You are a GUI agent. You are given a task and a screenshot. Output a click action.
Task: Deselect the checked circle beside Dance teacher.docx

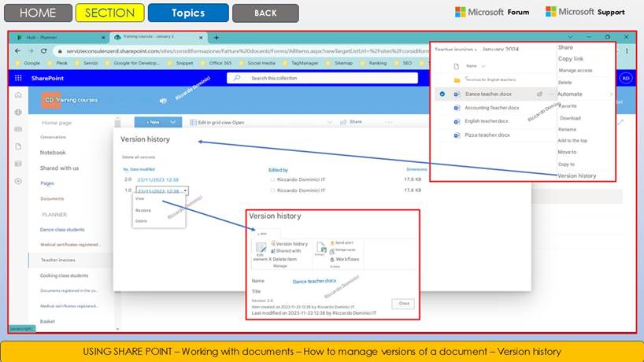(x=442, y=94)
